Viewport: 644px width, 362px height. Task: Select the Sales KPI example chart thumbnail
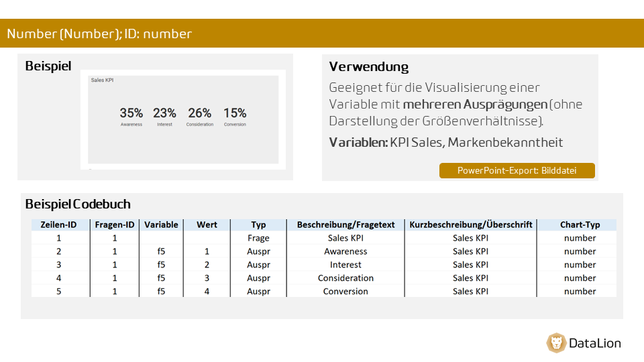point(183,119)
